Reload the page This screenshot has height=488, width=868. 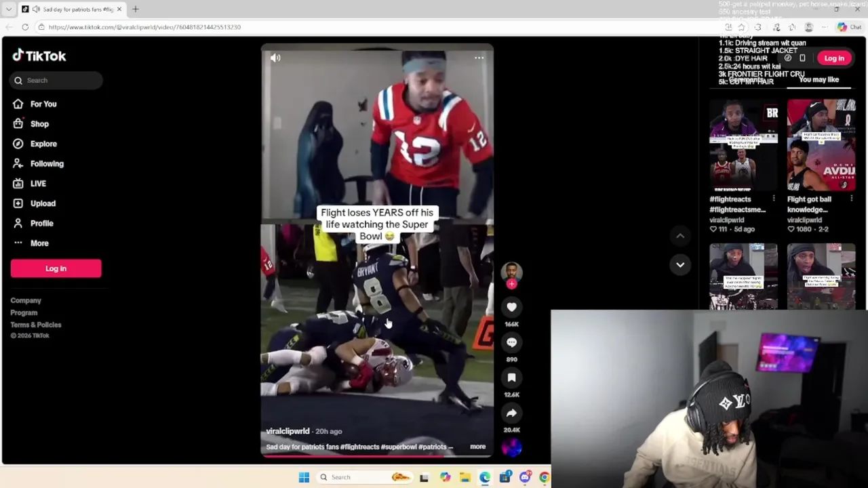25,27
